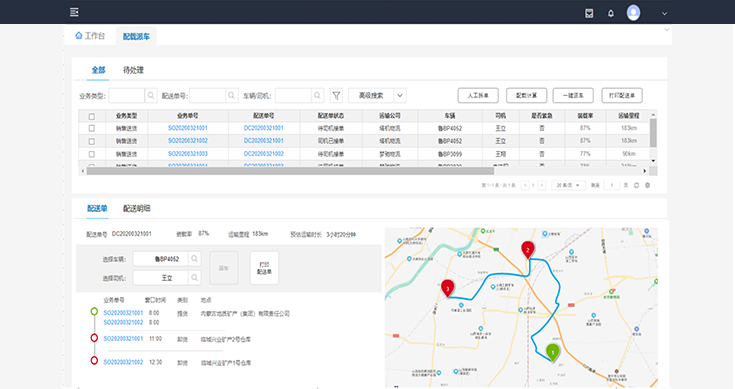Click the horizontal scrollbar left arrow
This screenshot has height=389, width=735.
(x=83, y=171)
